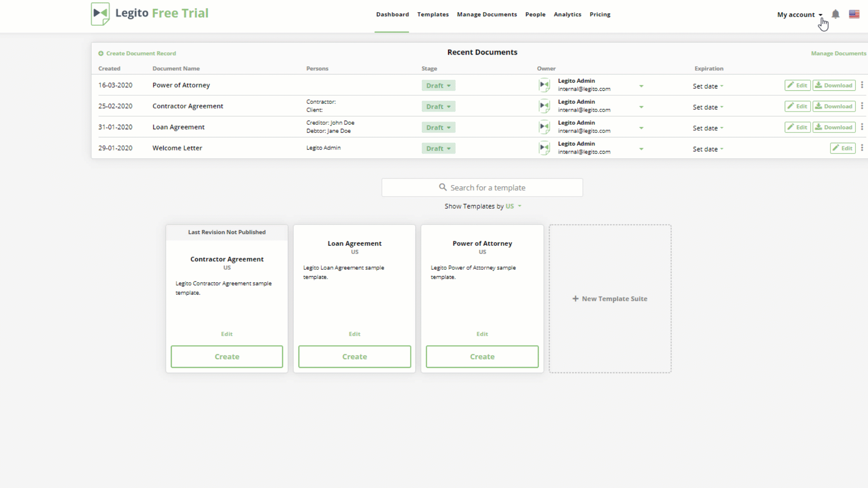
Task: Click Power of Attorney document name in table
Action: 181,85
